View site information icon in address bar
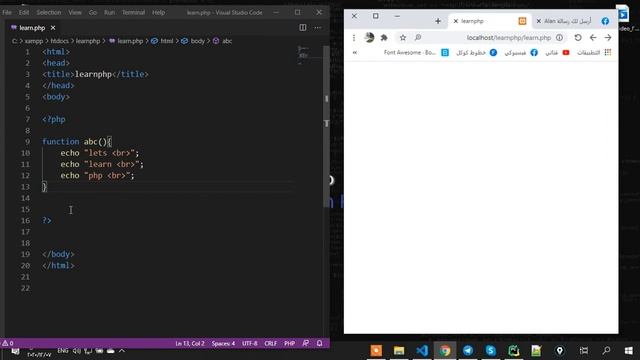 tap(559, 38)
